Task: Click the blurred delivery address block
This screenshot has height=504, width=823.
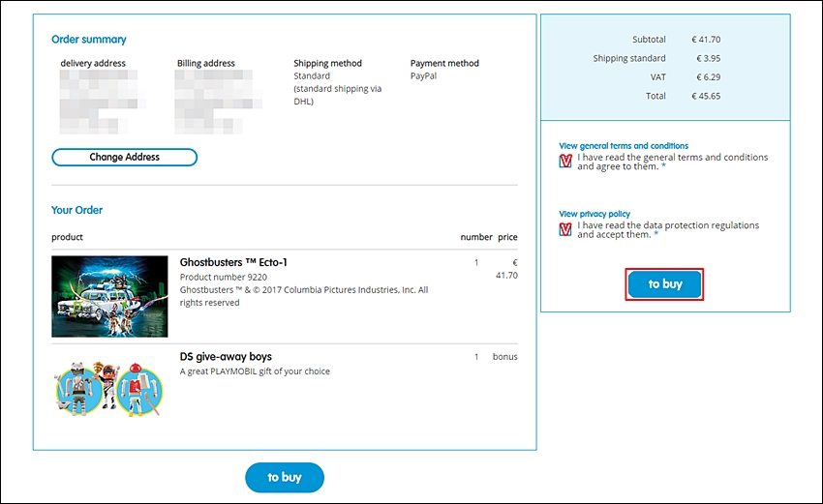Action: click(103, 102)
